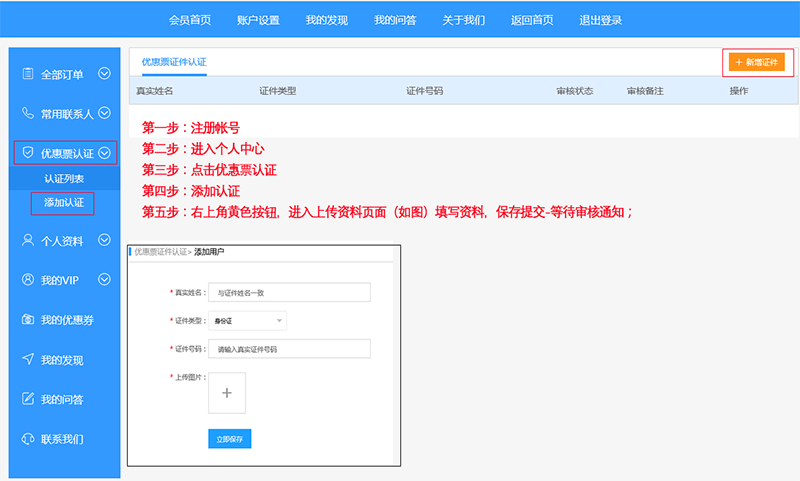Open 我的优惠券 label in sidebar
This screenshot has height=481, width=800.
pyautogui.click(x=67, y=320)
